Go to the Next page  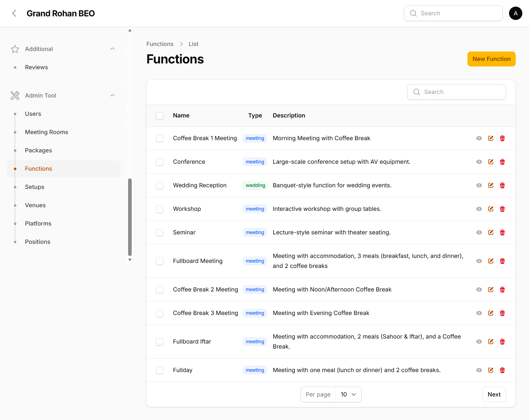pyautogui.click(x=494, y=395)
